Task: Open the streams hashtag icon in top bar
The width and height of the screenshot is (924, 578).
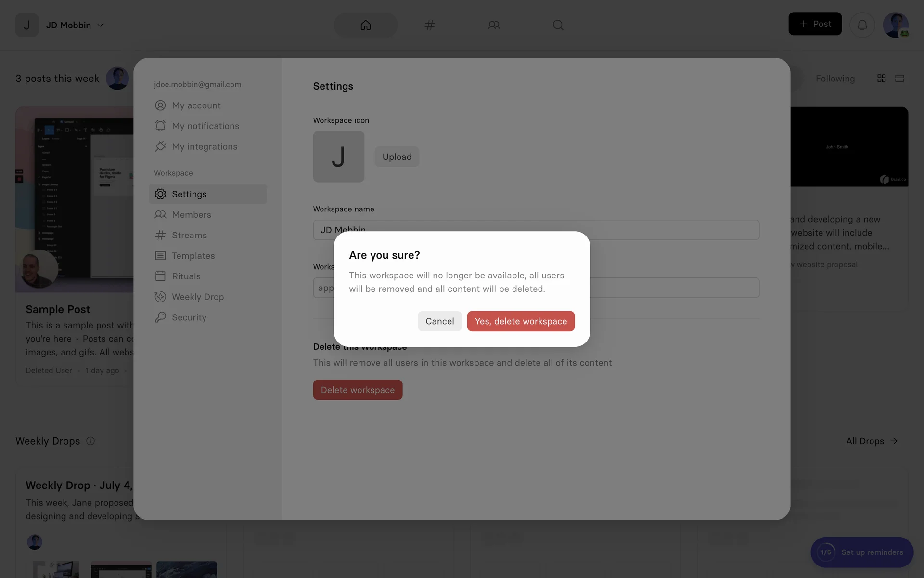Action: coord(430,25)
